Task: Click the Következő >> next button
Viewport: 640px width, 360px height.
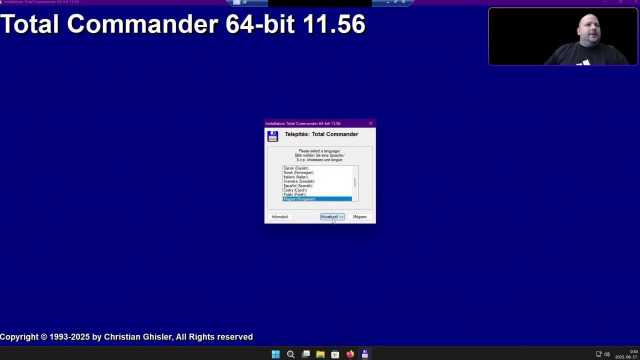Action: (332, 217)
